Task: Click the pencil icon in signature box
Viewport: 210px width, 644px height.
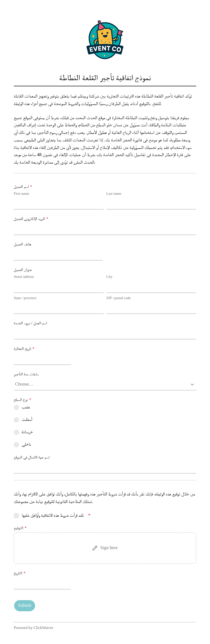Action: [x=95, y=548]
